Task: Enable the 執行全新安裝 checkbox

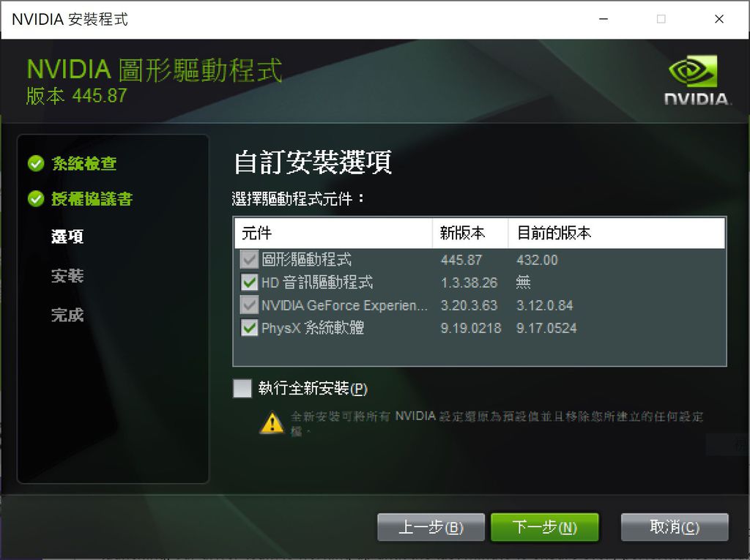Action: 242,388
